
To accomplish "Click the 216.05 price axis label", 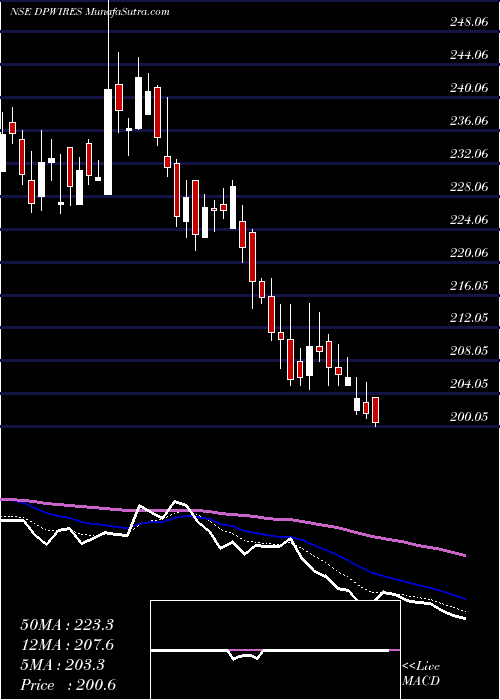I will pyautogui.click(x=467, y=285).
